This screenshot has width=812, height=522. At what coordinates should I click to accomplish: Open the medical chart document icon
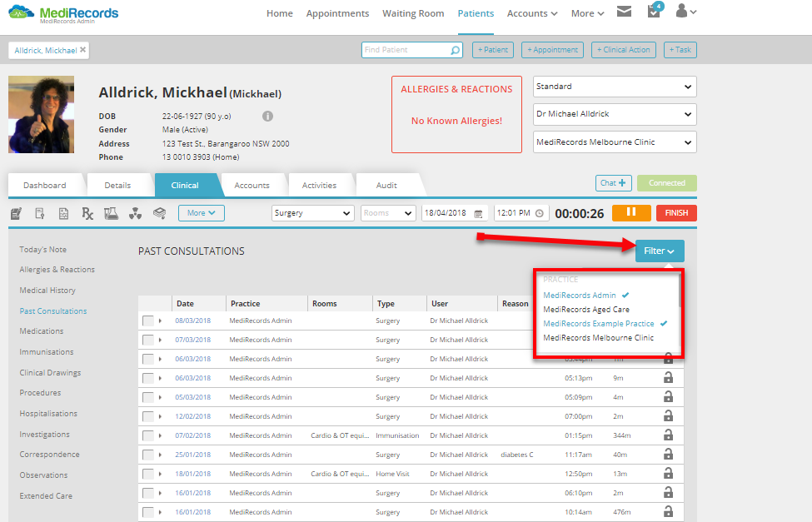63,213
